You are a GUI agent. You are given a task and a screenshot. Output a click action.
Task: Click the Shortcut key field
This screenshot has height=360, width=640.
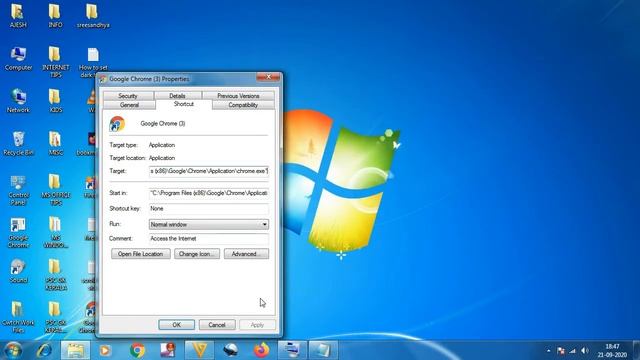(209, 209)
